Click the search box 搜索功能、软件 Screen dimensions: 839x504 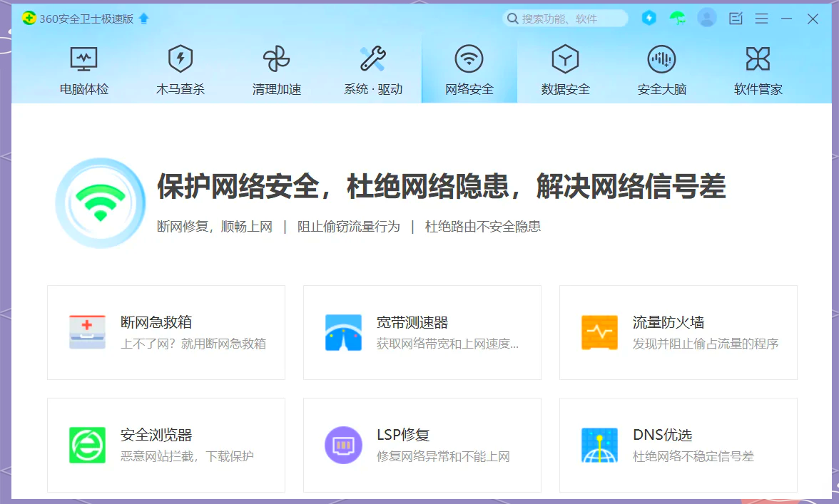[x=566, y=19]
